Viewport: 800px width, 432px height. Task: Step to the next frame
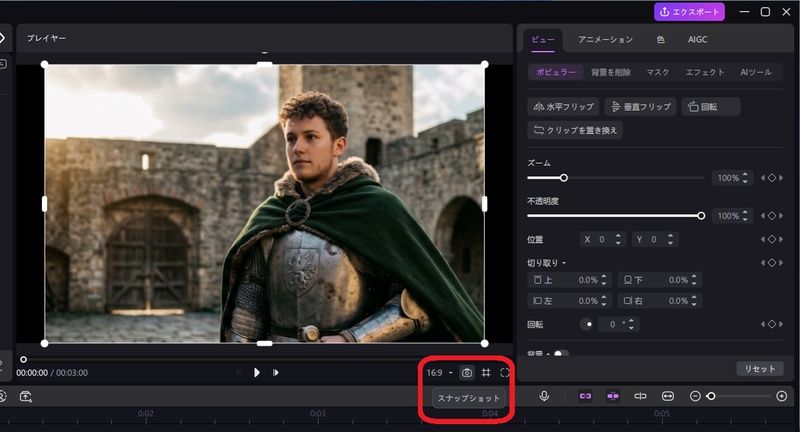tap(276, 373)
